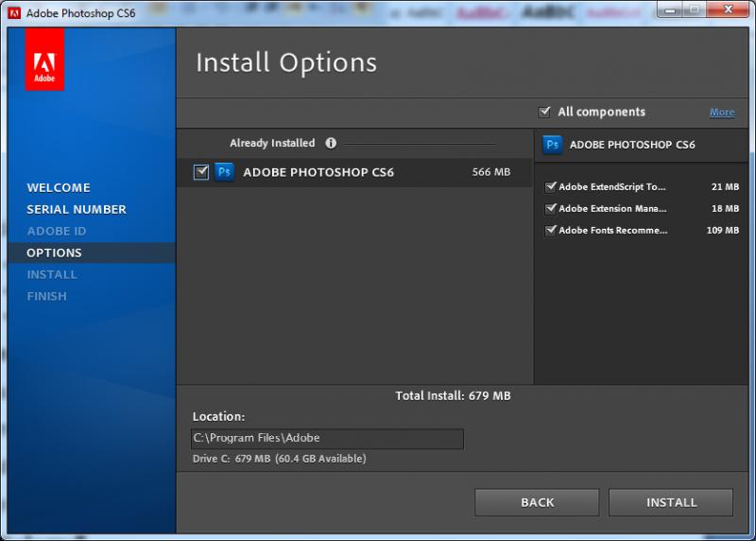Click the Adobe icon in the title bar

pyautogui.click(x=14, y=13)
